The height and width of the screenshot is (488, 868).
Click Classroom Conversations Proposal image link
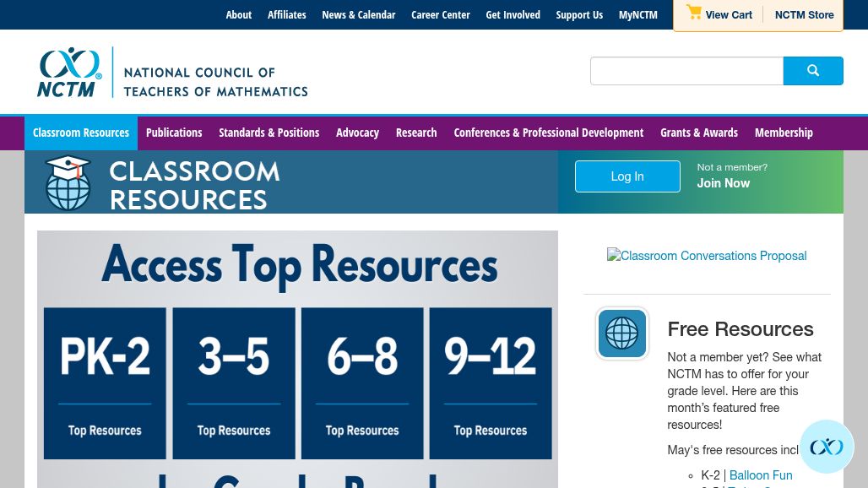[707, 256]
